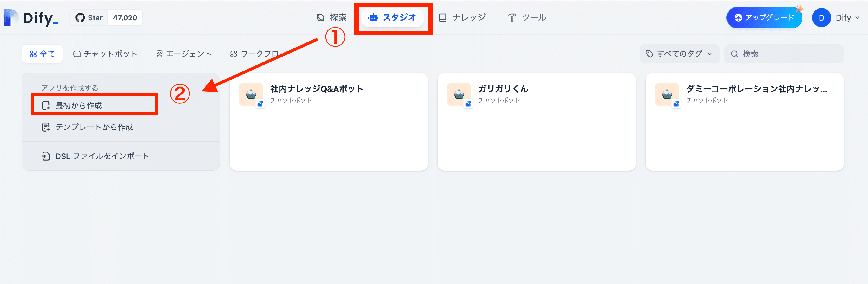
Task: Open the すべてのタグ filter dropdown
Action: 679,54
